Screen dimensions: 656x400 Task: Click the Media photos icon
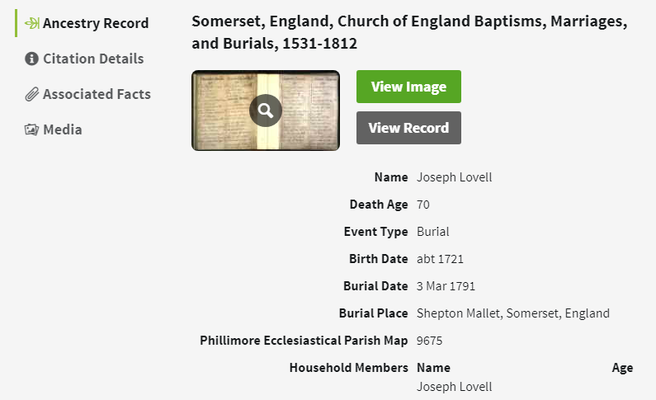[x=31, y=130]
